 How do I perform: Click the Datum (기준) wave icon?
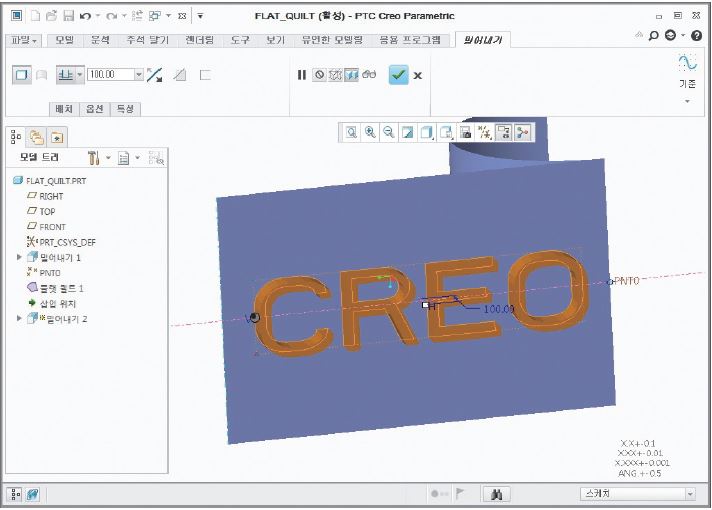(x=687, y=63)
